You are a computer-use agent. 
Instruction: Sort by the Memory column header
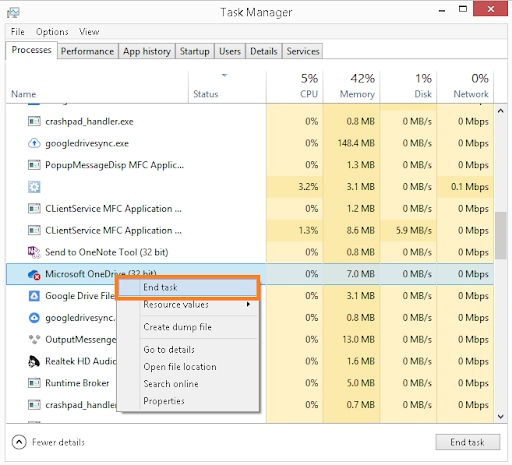coord(351,87)
